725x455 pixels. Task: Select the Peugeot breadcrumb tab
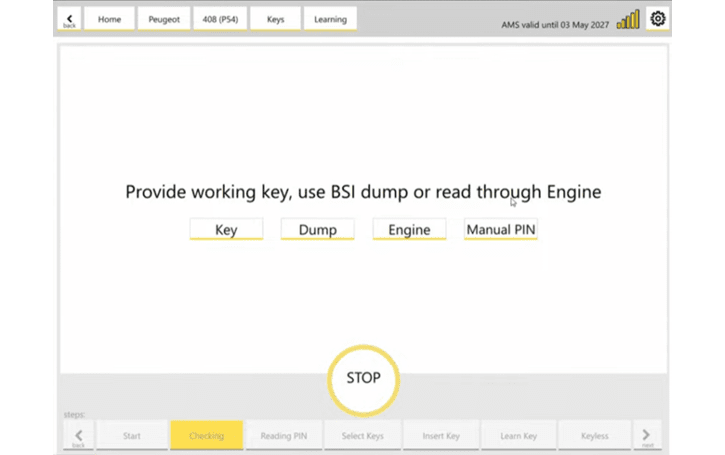[164, 20]
